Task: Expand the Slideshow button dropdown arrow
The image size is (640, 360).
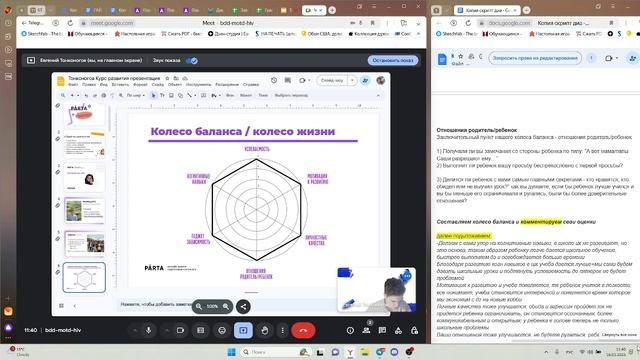Action: tap(352, 80)
